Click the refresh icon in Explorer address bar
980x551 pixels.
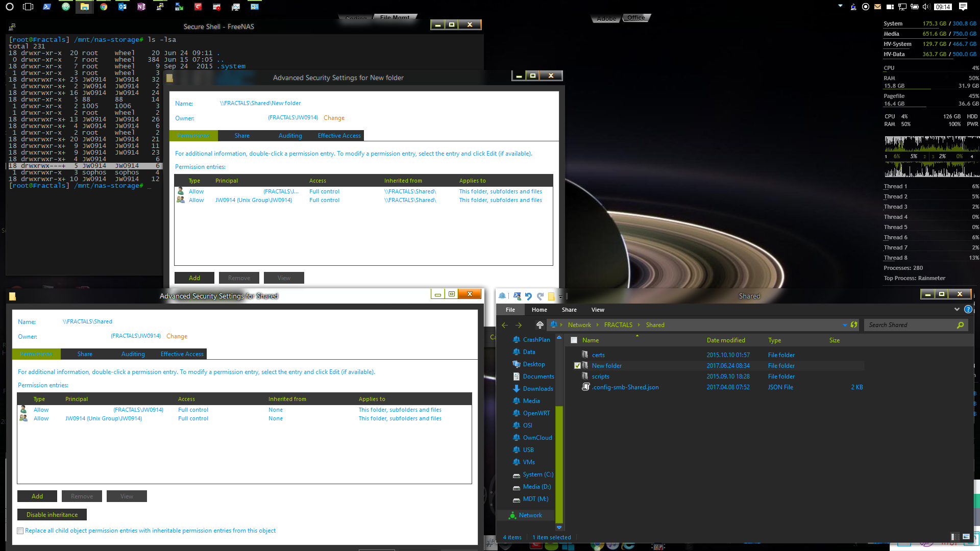(854, 325)
